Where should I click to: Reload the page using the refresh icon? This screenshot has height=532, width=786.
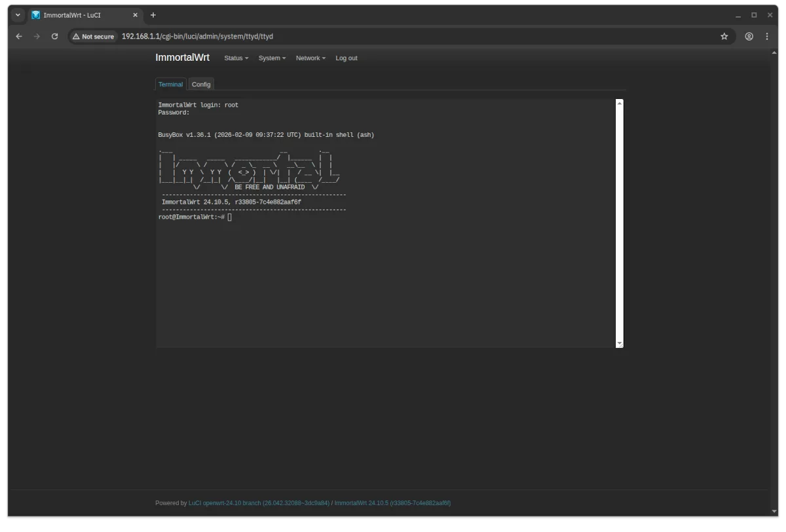pyautogui.click(x=54, y=36)
